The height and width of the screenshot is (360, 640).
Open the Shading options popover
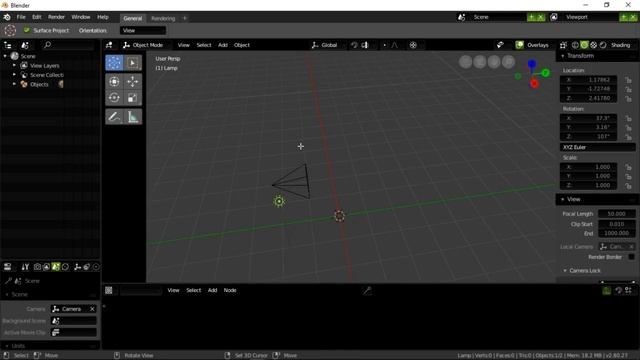(620, 45)
